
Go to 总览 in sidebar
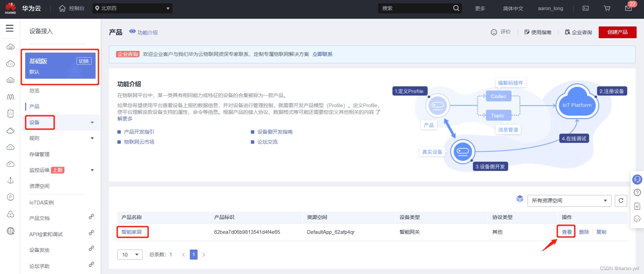click(34, 91)
